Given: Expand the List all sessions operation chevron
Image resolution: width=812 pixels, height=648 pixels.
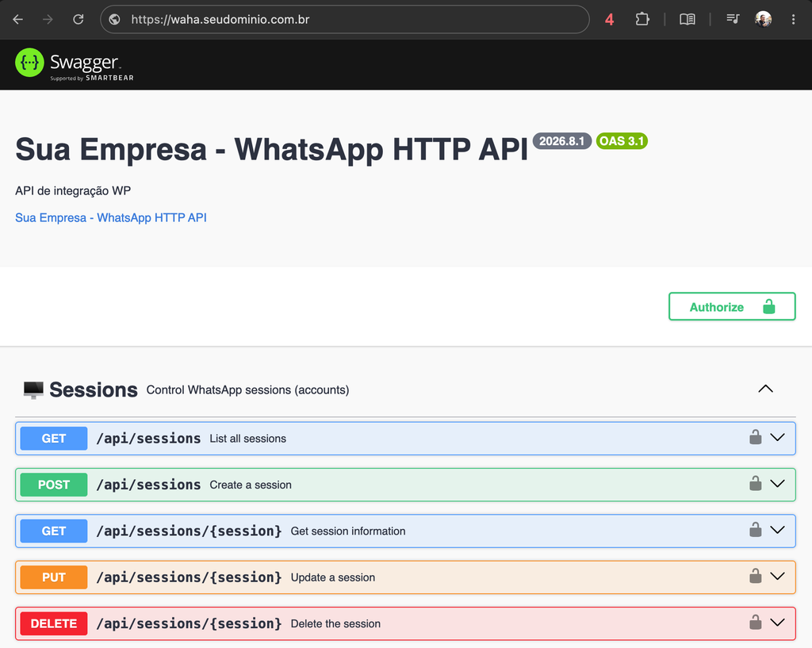Looking at the screenshot, I should 777,438.
